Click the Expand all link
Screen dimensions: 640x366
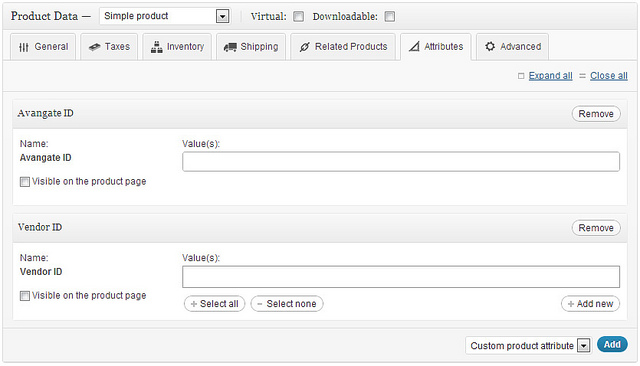pyautogui.click(x=551, y=76)
